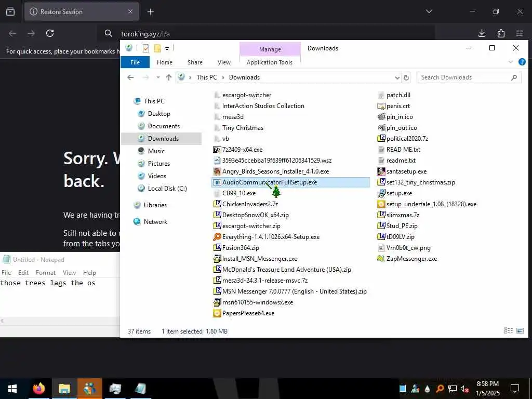Click the New Folder quick access toolbar icon
Image resolution: width=532 pixels, height=399 pixels.
tap(157, 48)
